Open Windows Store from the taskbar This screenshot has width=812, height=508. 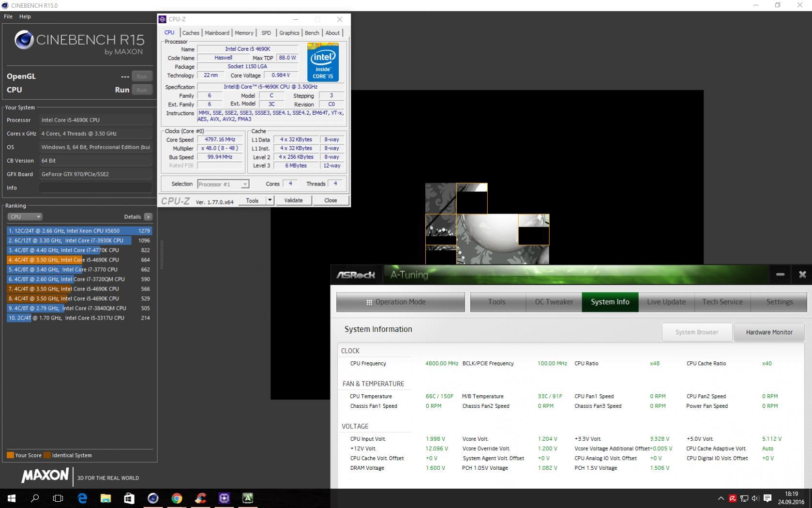point(129,498)
